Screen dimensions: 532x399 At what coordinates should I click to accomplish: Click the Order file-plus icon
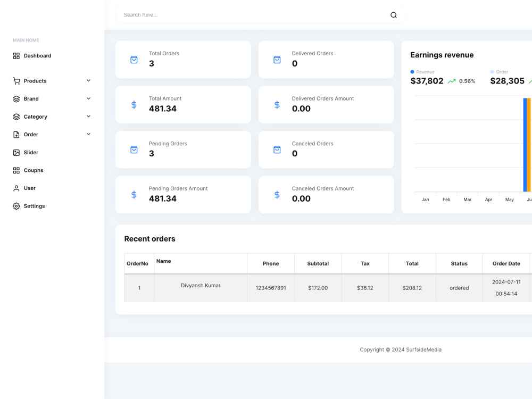coord(16,135)
